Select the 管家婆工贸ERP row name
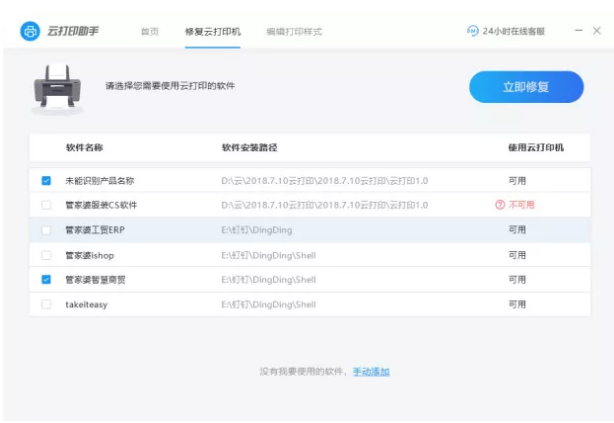Image resolution: width=614 pixels, height=423 pixels. 95,230
